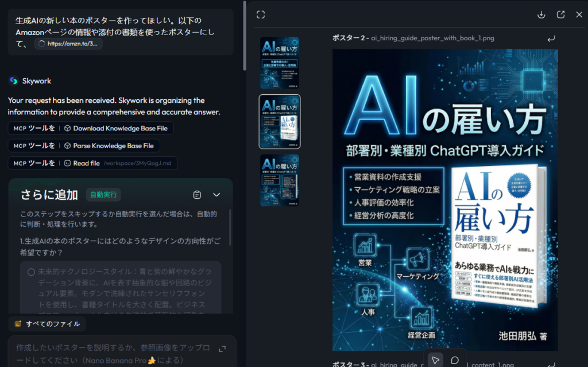
Task: Select the 未来的テクノロジースタイル radio option
Action: pyautogui.click(x=31, y=272)
